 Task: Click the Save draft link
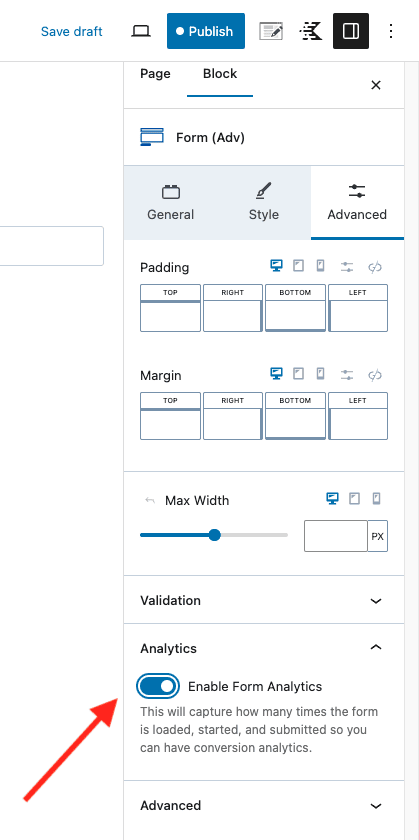(x=71, y=32)
